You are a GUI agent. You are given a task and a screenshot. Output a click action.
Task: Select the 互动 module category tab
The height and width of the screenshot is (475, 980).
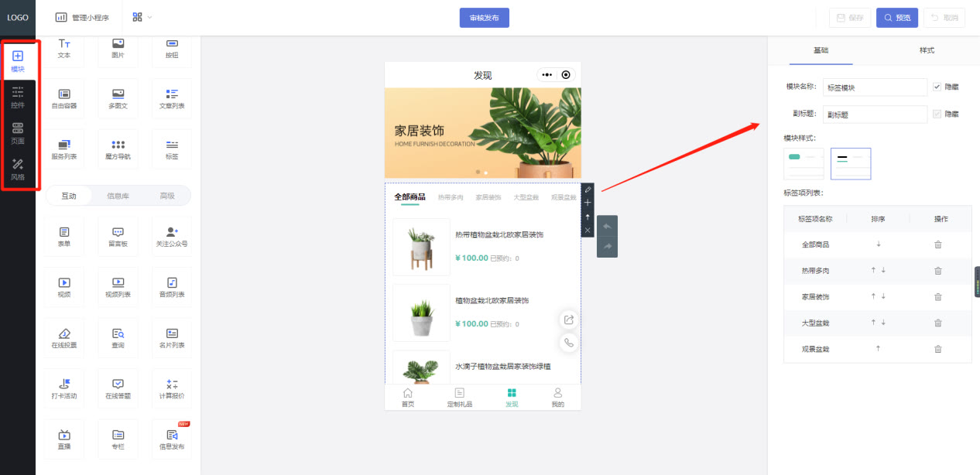point(69,196)
